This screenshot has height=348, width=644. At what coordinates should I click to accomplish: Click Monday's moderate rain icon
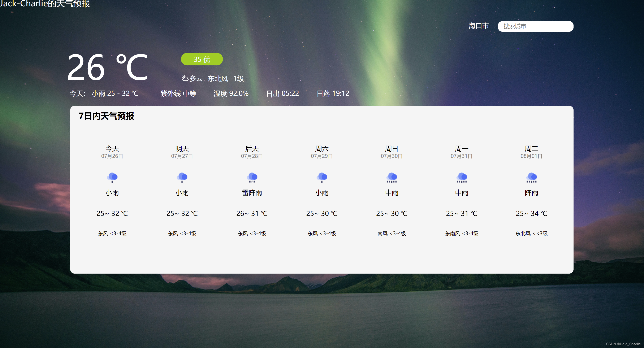coord(462,178)
